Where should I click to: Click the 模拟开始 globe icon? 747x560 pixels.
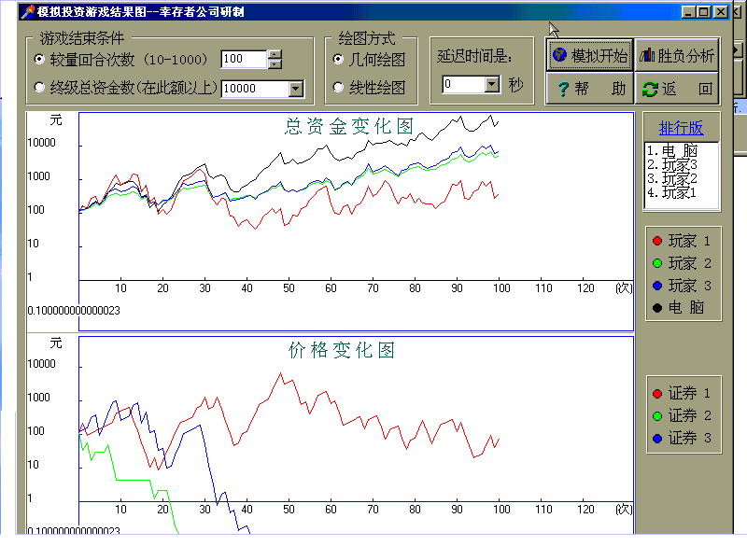pyautogui.click(x=559, y=55)
